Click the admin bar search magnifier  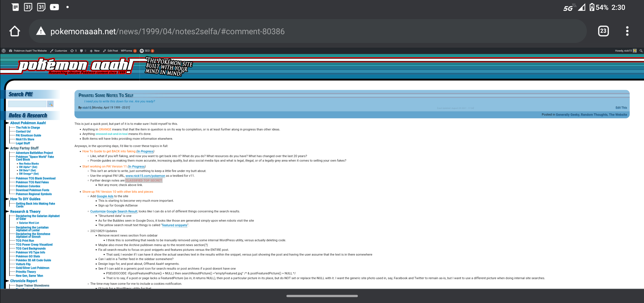[x=641, y=51]
